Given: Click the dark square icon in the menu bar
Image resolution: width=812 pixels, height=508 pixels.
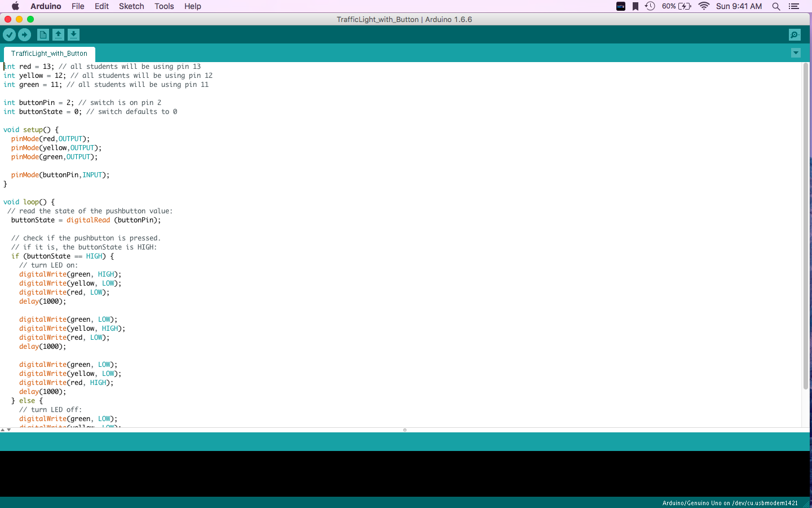Looking at the screenshot, I should (621, 6).
